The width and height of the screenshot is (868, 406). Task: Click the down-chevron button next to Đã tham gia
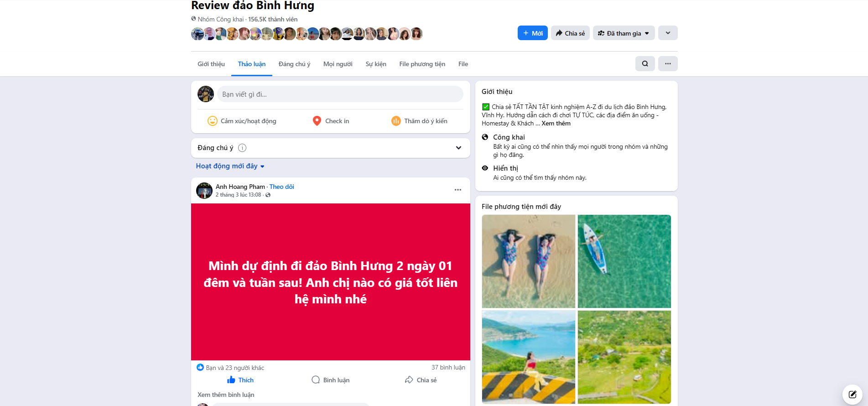[x=667, y=33]
